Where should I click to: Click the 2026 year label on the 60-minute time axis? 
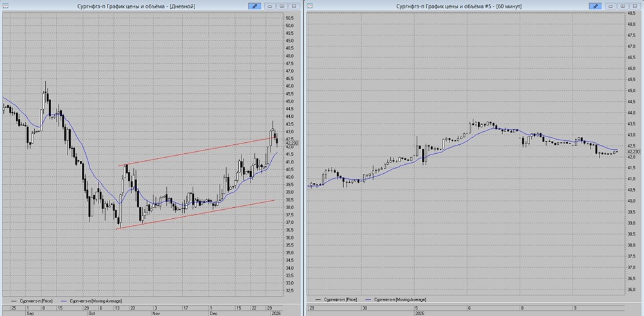(x=421, y=313)
